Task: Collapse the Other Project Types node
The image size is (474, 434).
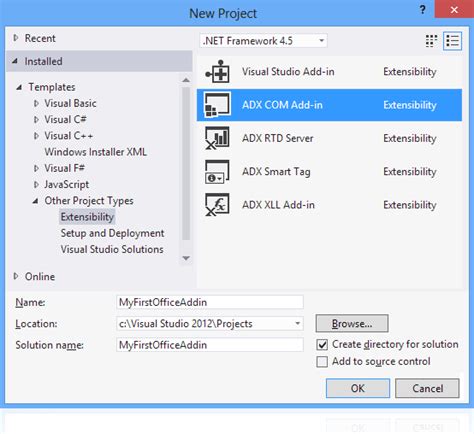Action: [x=35, y=201]
